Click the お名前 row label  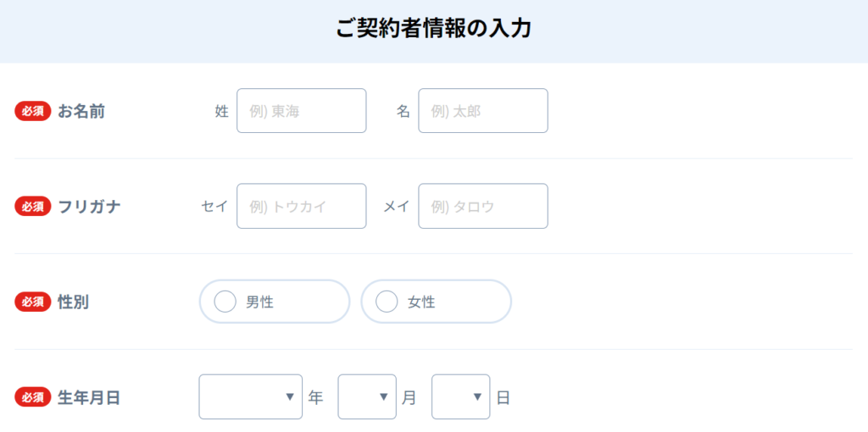coord(81,111)
